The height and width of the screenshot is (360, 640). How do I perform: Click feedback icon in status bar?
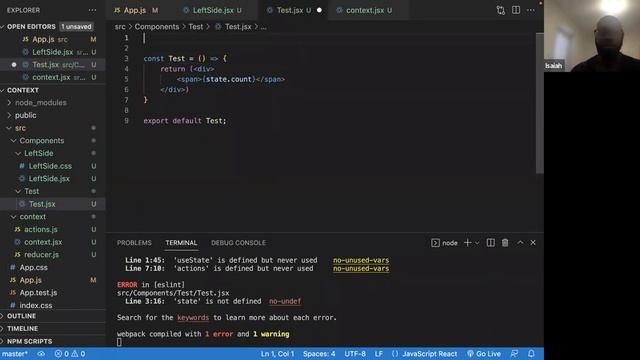[x=514, y=354]
